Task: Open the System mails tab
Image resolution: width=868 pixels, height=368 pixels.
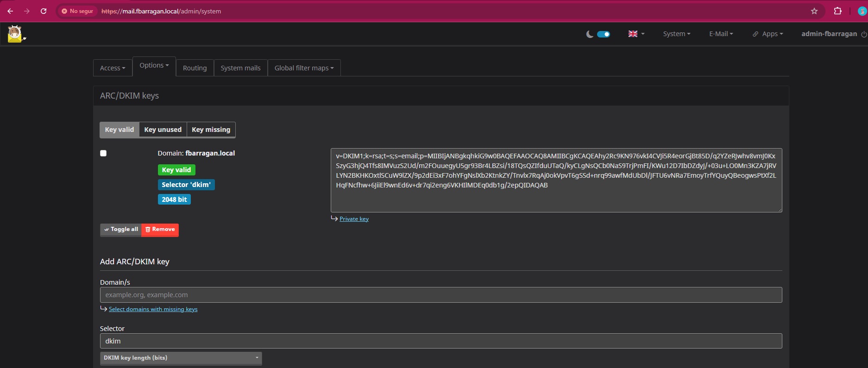Action: click(240, 68)
